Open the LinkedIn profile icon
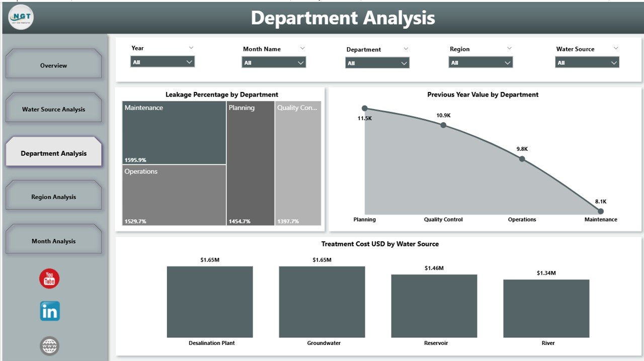 (x=49, y=311)
